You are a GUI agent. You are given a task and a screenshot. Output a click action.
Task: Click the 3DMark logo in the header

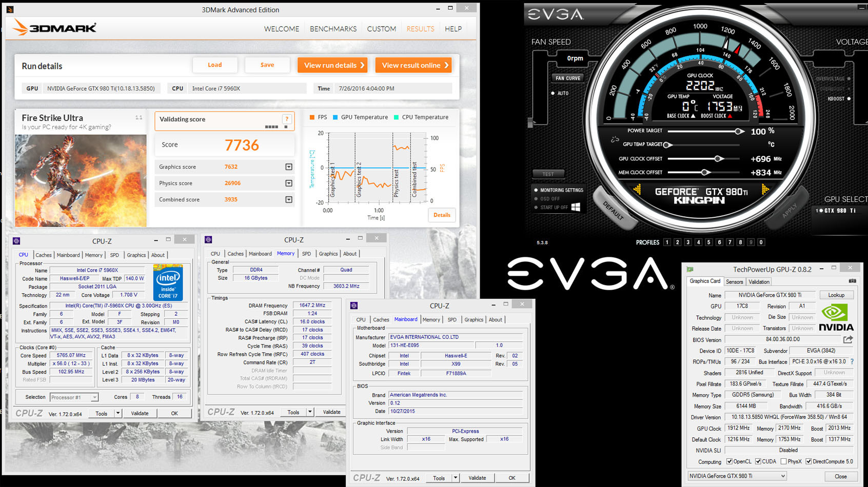click(x=54, y=28)
